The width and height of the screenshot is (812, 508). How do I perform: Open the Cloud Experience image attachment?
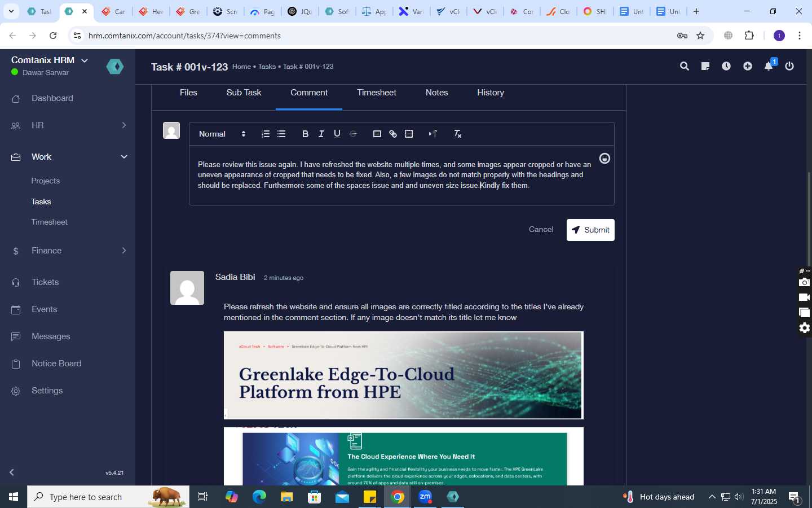coord(403,456)
